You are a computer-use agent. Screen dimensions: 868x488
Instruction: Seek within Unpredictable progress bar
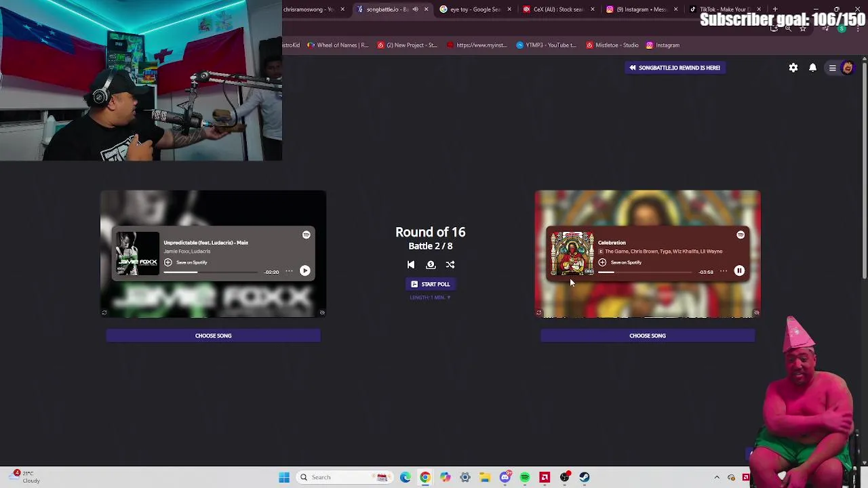click(211, 272)
